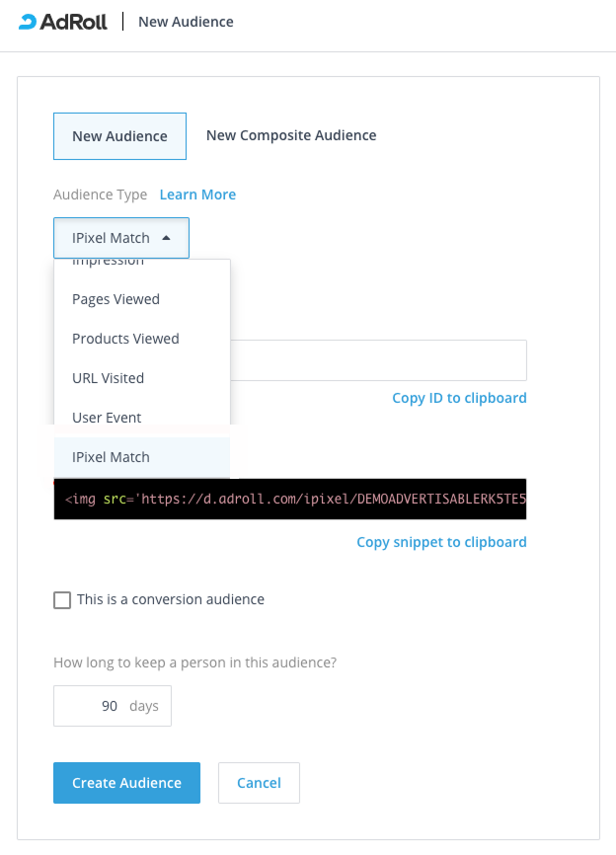Image resolution: width=616 pixels, height=855 pixels.
Task: Copy ID to clipboard
Action: [459, 398]
